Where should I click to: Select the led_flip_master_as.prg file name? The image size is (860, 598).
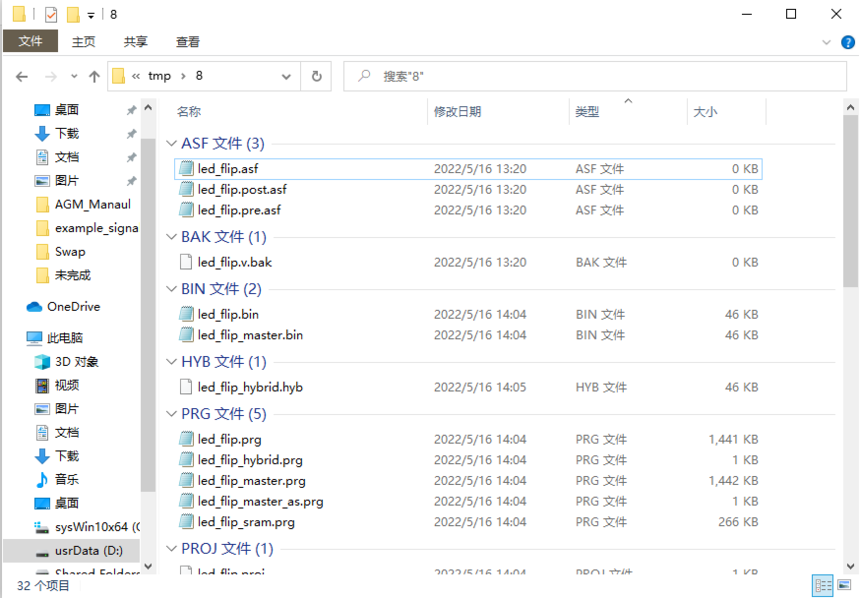point(261,501)
